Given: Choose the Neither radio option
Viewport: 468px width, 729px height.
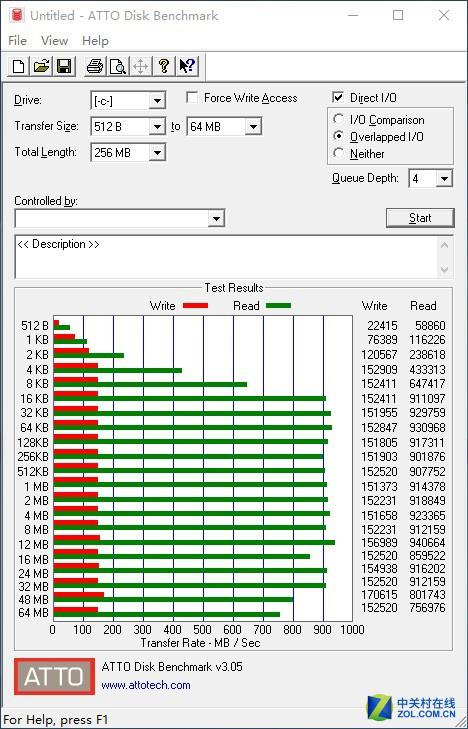Looking at the screenshot, I should pos(339,153).
